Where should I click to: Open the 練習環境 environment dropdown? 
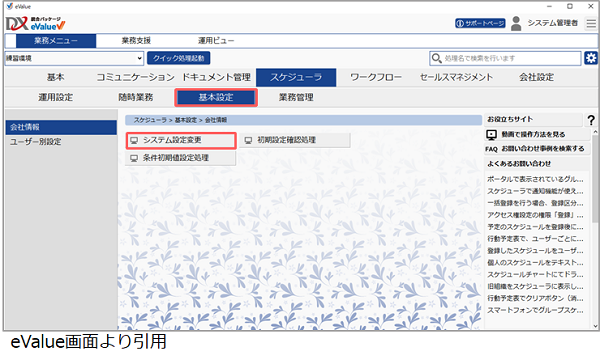coord(74,58)
